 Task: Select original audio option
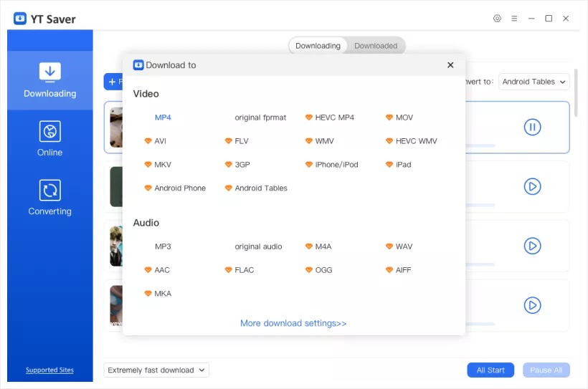(258, 246)
